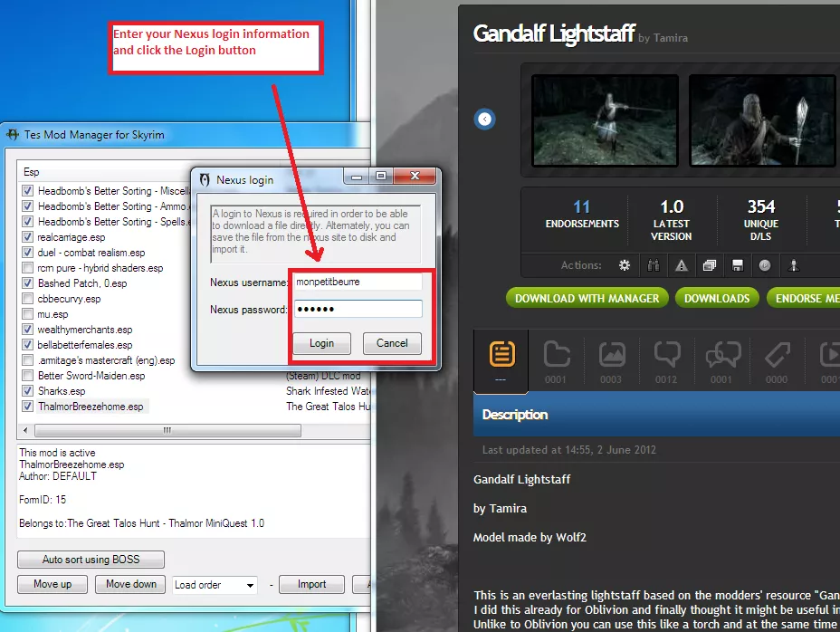
Task: Toggle the Sharks.esp checkbox
Action: click(x=27, y=391)
